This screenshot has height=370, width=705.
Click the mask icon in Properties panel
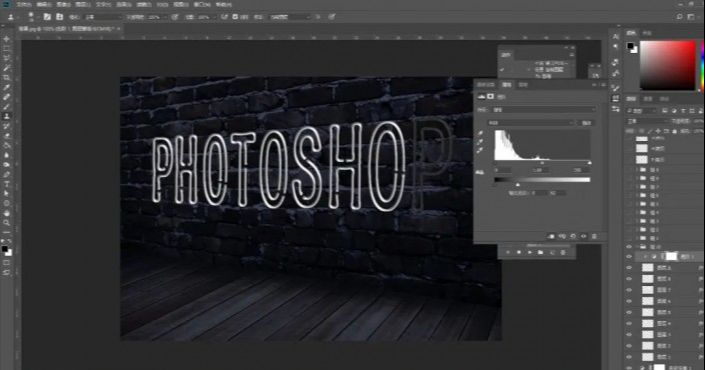tap(491, 97)
